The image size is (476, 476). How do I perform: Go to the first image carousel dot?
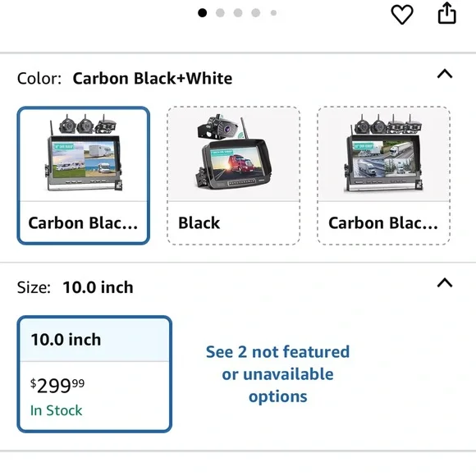(x=202, y=13)
